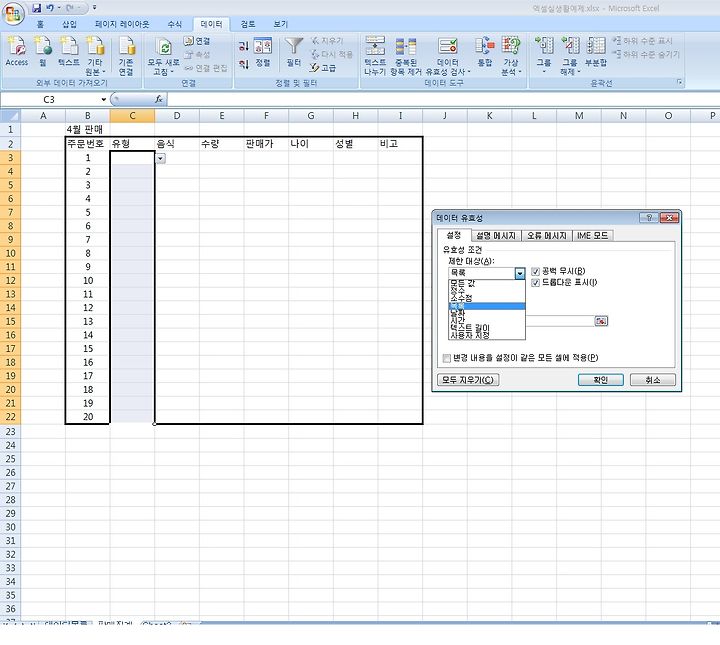720x645 pixels.
Task: Click the dialog help question mark button
Action: pyautogui.click(x=649, y=218)
